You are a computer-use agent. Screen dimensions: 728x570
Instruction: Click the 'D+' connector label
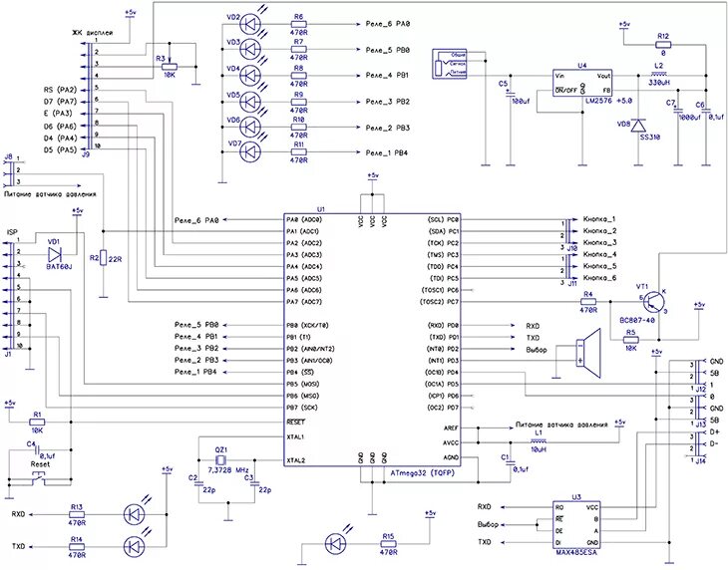coord(714,432)
